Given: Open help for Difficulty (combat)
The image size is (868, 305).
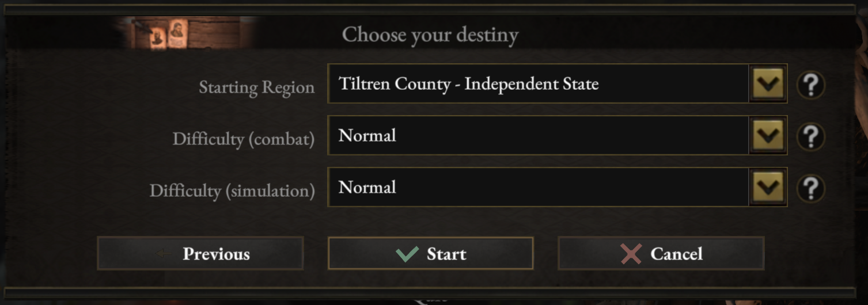Looking at the screenshot, I should (810, 136).
